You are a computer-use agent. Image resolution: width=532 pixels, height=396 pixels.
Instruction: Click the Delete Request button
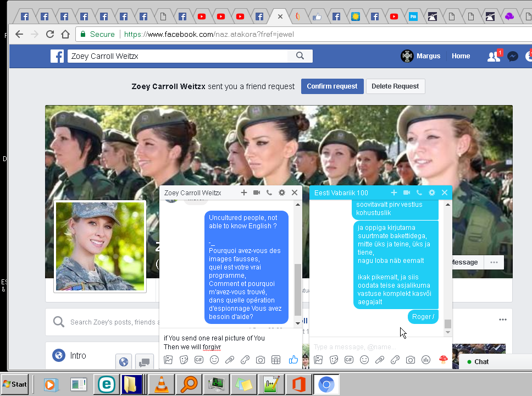(395, 86)
